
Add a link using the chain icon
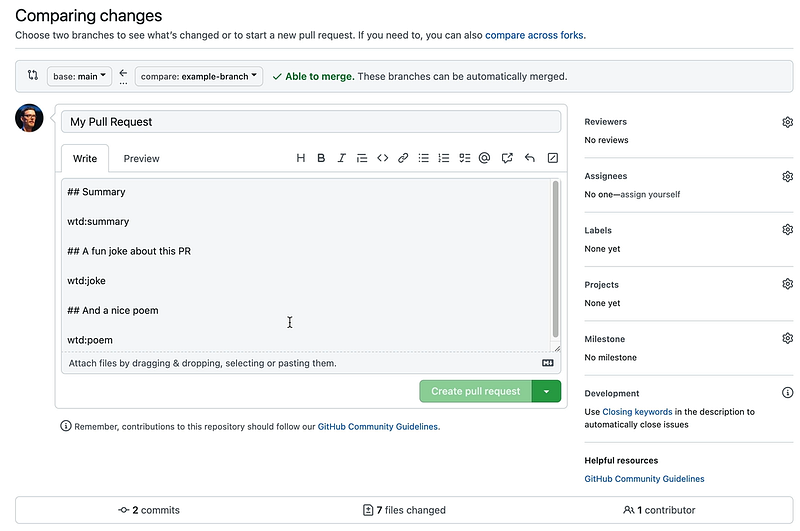click(403, 158)
